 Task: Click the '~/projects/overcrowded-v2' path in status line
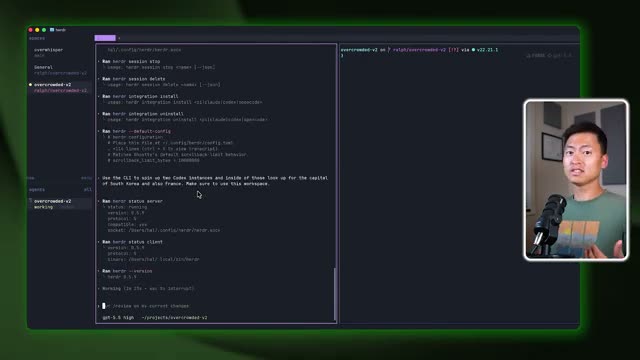point(174,318)
